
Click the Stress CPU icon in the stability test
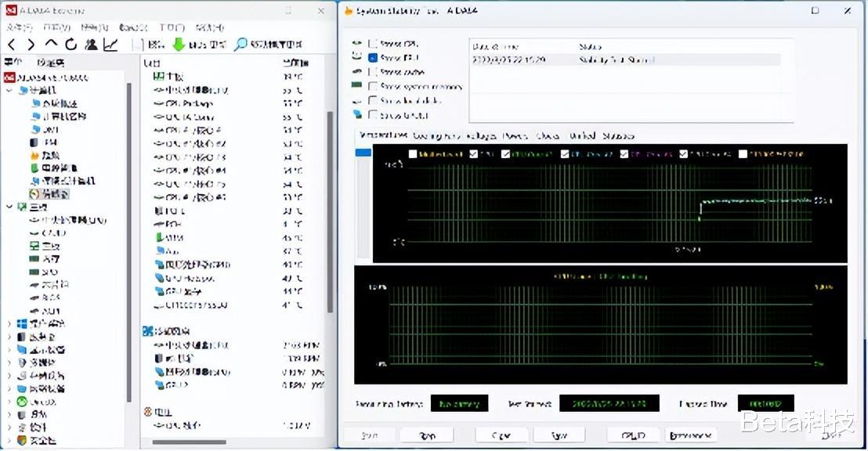(x=355, y=43)
